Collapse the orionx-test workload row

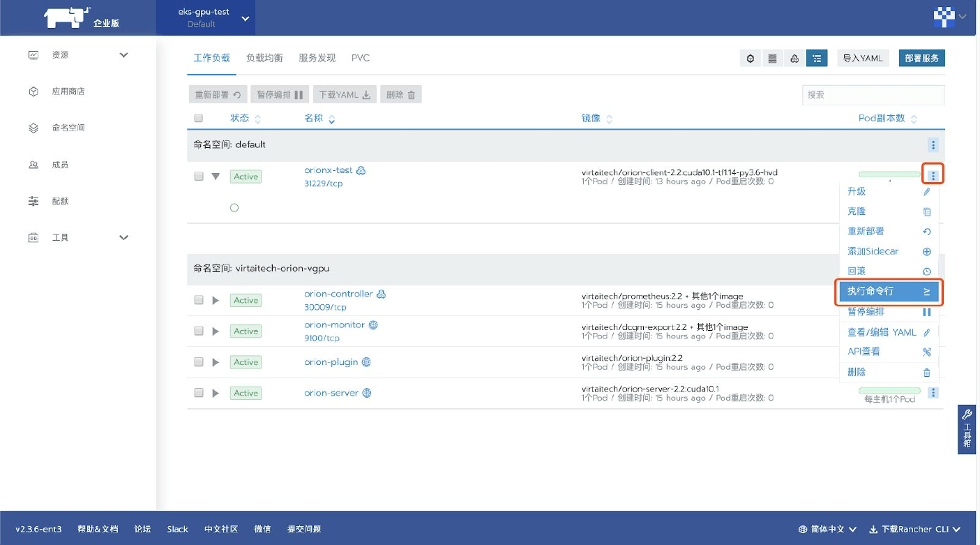click(216, 176)
